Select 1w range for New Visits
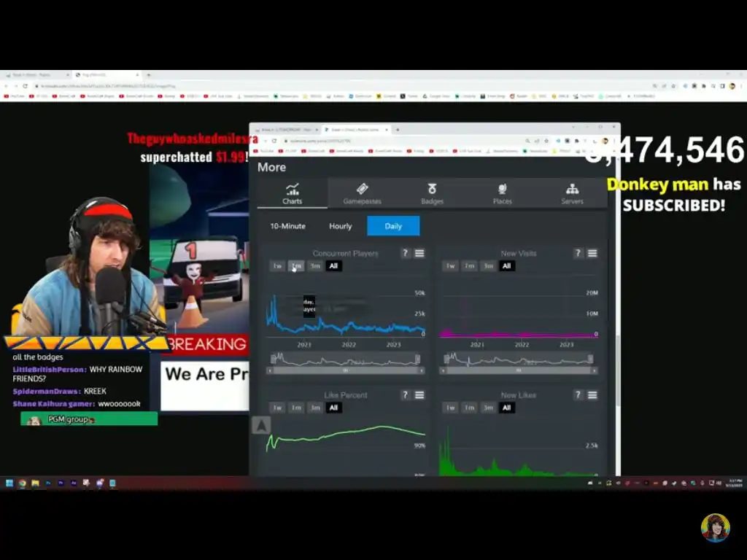 tap(450, 265)
